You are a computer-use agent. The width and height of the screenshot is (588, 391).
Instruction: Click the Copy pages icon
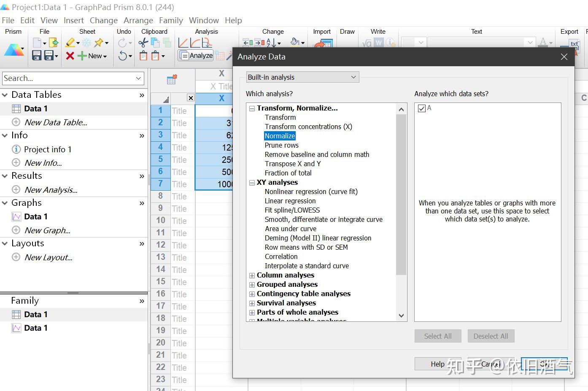coord(155,43)
